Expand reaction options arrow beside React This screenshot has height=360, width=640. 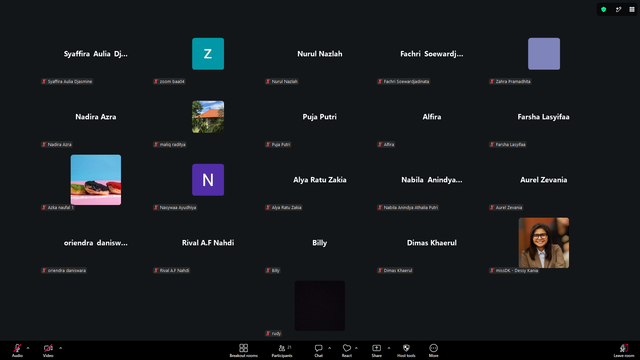[x=356, y=348]
